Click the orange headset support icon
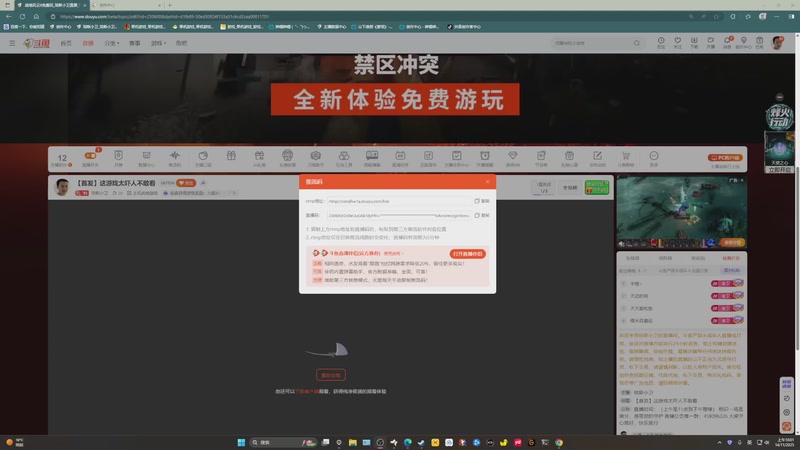 [x=787, y=426]
